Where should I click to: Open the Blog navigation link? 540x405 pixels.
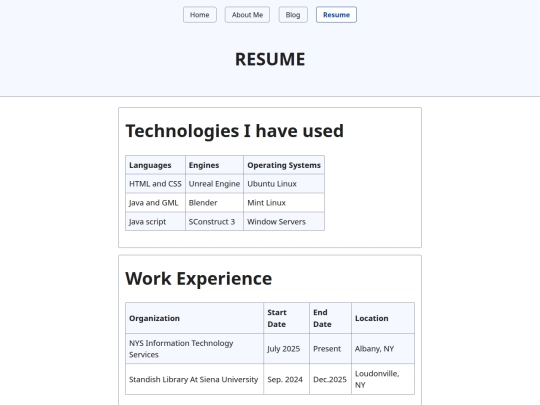coord(293,15)
